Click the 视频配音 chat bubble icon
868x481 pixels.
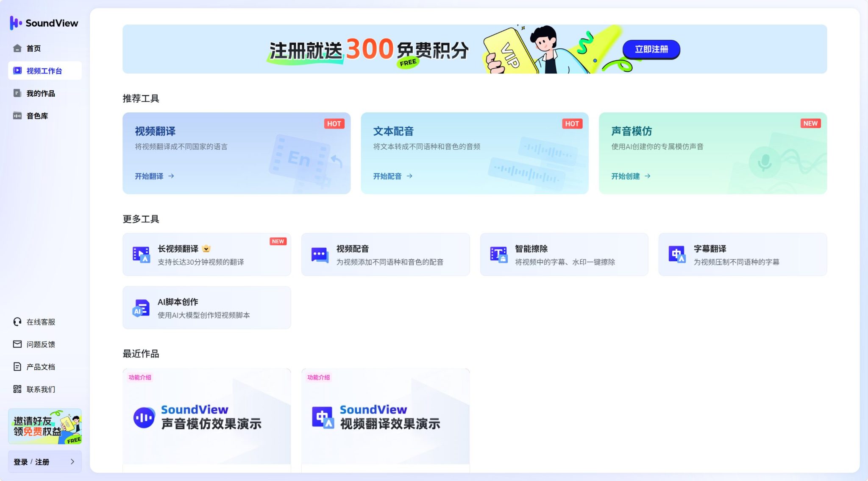pos(320,255)
